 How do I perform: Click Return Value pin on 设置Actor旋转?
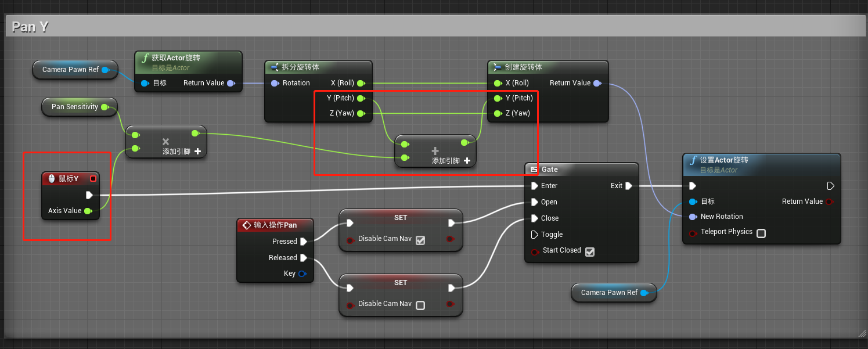click(x=829, y=202)
